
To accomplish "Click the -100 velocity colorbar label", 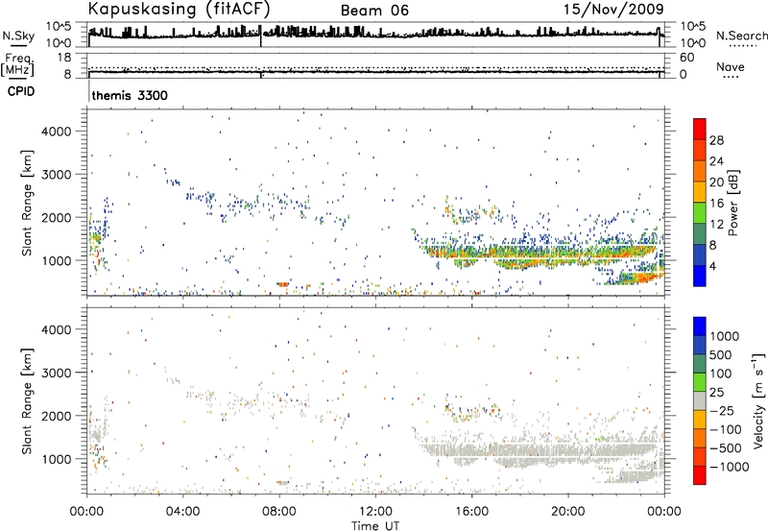I will point(725,429).
